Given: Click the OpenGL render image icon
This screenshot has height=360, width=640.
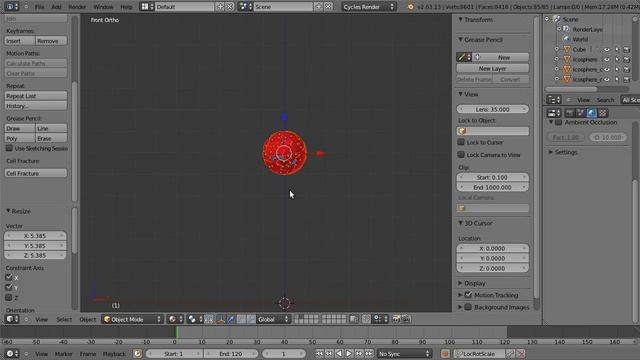Looking at the screenshot, I should [396, 319].
